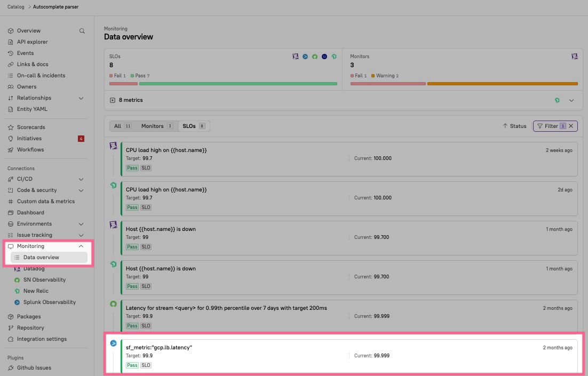Open Custom data & metrics
This screenshot has height=376, width=588.
pos(46,201)
